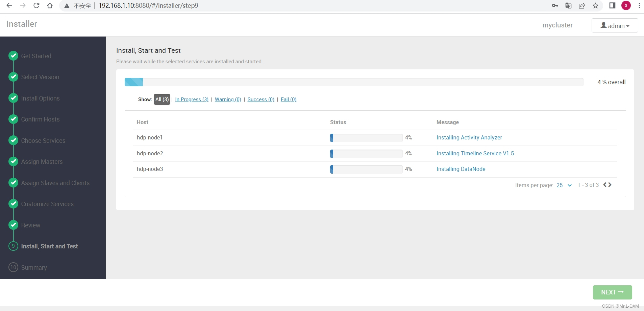This screenshot has width=644, height=311.
Task: Select Choose Services step in sidebar
Action: point(43,140)
